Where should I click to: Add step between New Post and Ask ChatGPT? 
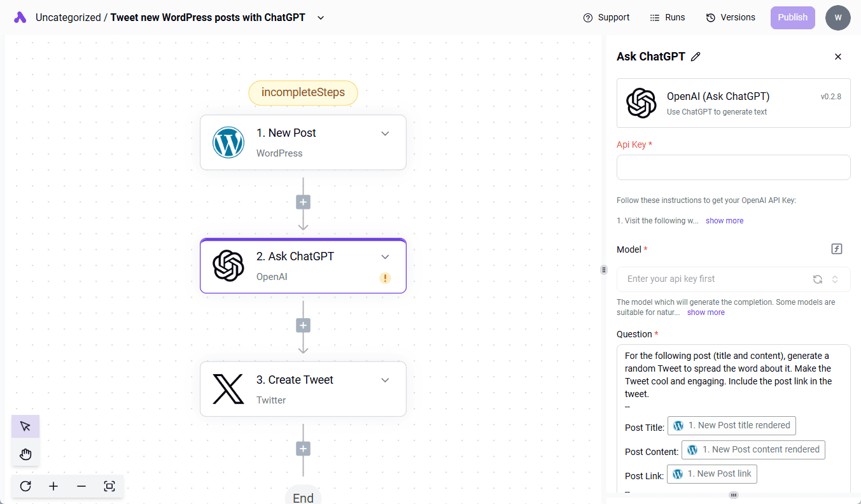[303, 202]
